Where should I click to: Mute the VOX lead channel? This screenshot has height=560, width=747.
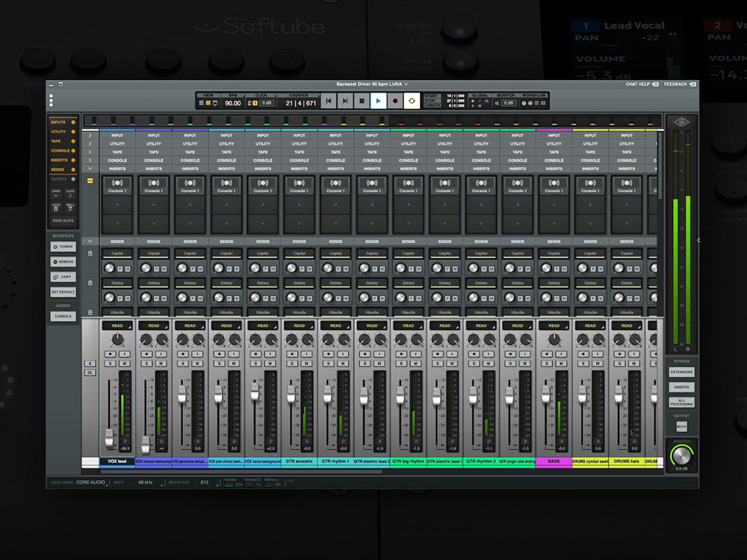pos(125,364)
